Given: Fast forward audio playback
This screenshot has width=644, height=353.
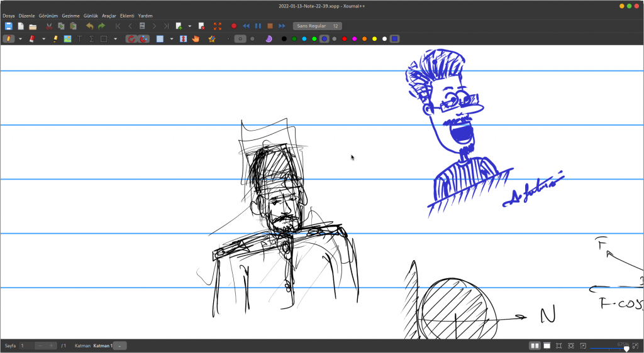Looking at the screenshot, I should point(282,26).
